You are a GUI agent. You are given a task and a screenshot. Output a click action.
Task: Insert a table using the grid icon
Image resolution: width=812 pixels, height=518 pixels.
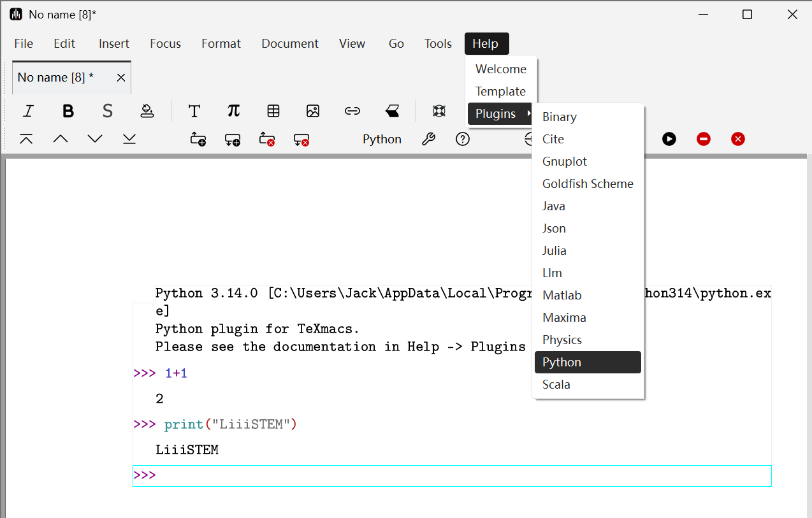pos(273,112)
